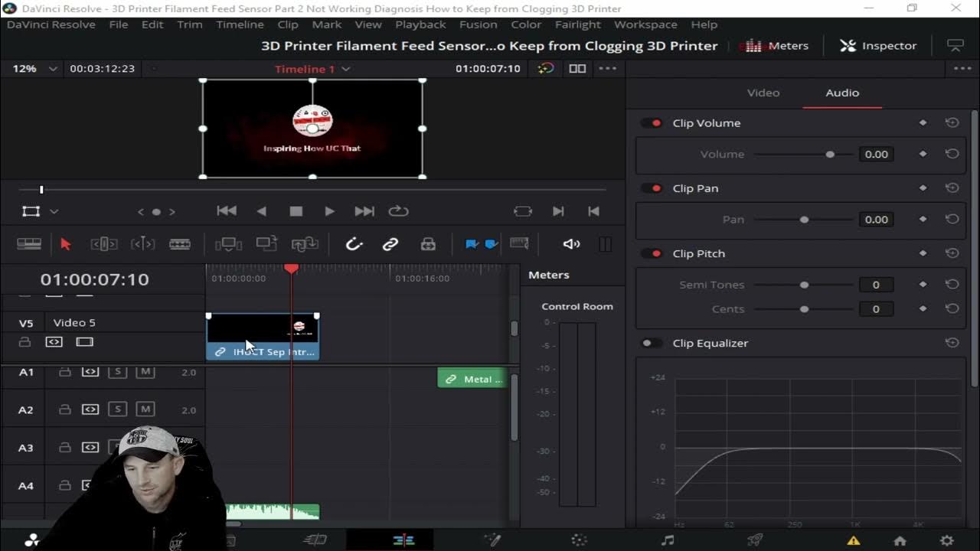Screen dimensions: 980x551
Task: Click the Replace Clip toolbar icon
Action: point(305,244)
